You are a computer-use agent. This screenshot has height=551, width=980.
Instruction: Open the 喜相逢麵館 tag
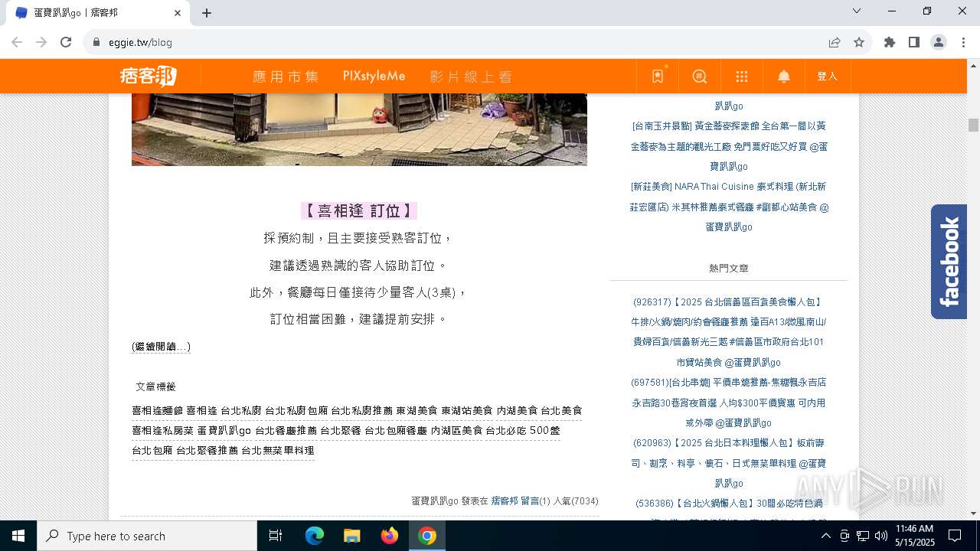pyautogui.click(x=158, y=411)
